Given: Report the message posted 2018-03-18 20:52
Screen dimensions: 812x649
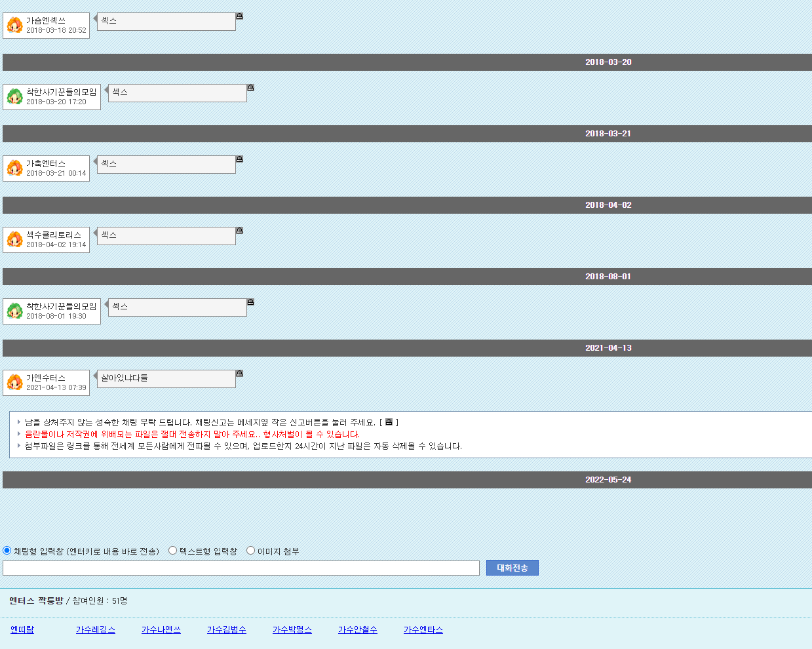Looking at the screenshot, I should pyautogui.click(x=239, y=16).
